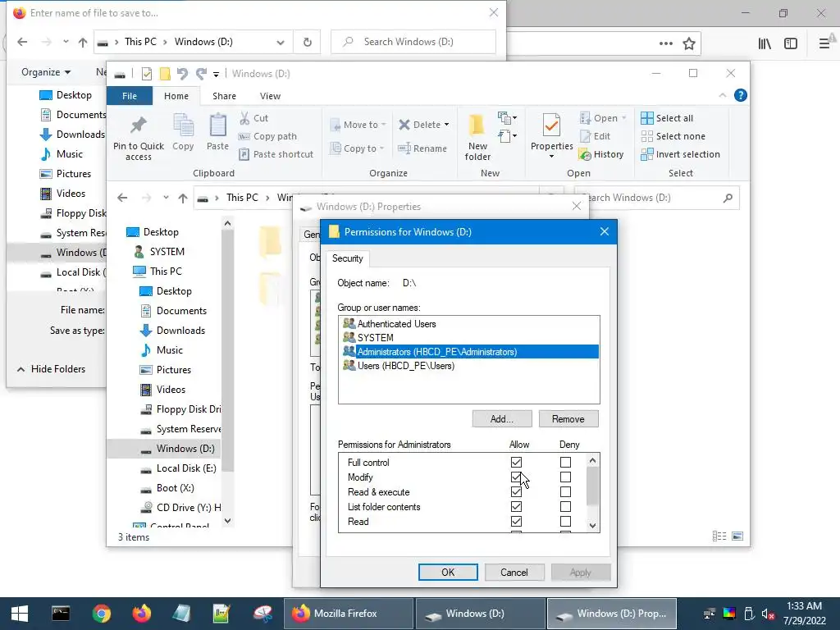840x630 pixels.
Task: Confirm permissions with OK button
Action: pos(448,572)
